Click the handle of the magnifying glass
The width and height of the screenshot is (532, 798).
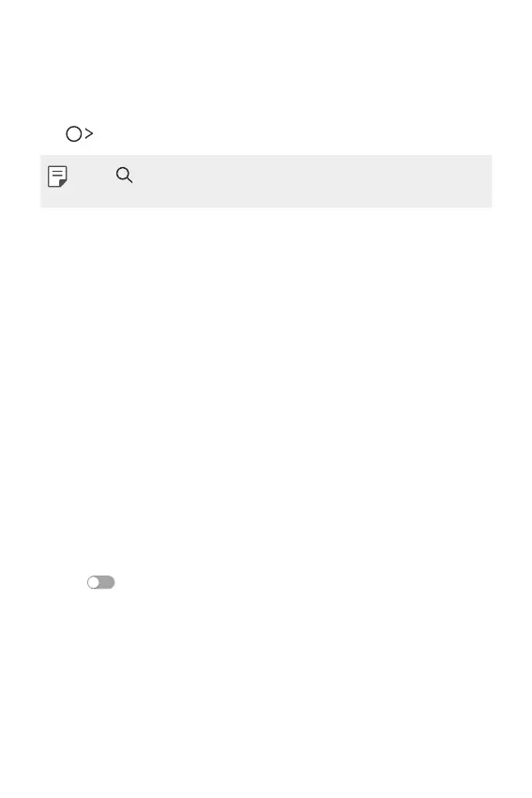(129, 179)
